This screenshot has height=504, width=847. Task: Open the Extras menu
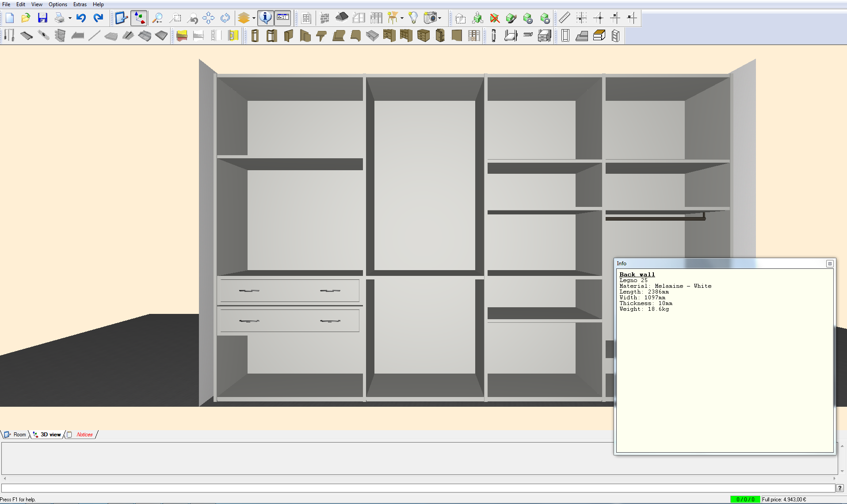80,4
